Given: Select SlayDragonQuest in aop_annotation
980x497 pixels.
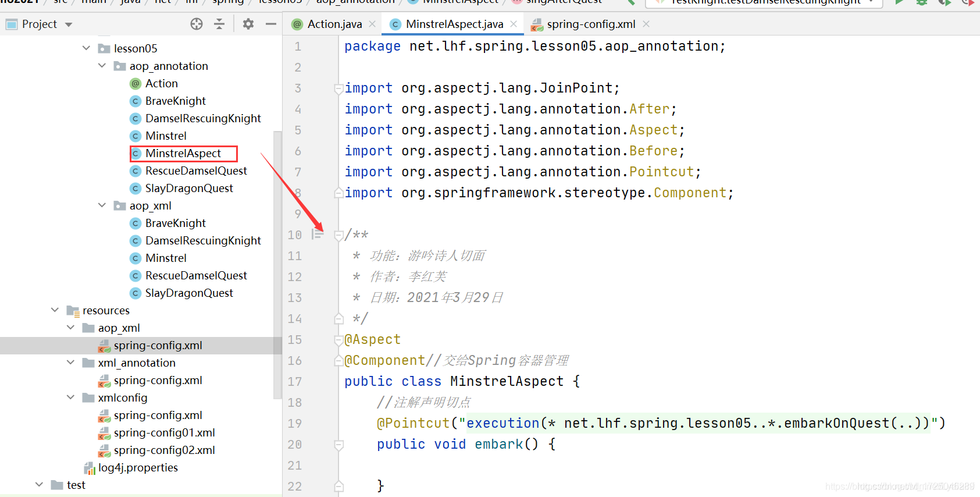Looking at the screenshot, I should click(x=189, y=188).
